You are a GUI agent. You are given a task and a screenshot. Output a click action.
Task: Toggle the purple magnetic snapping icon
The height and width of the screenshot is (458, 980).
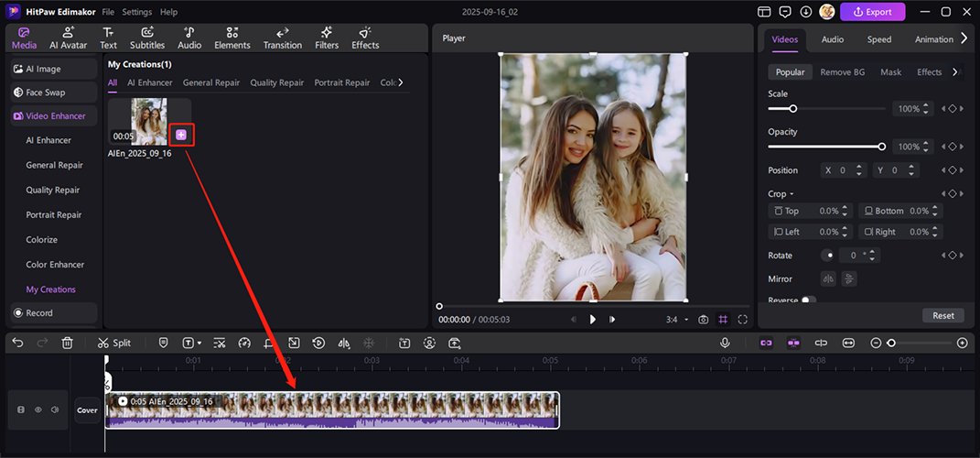pos(793,343)
